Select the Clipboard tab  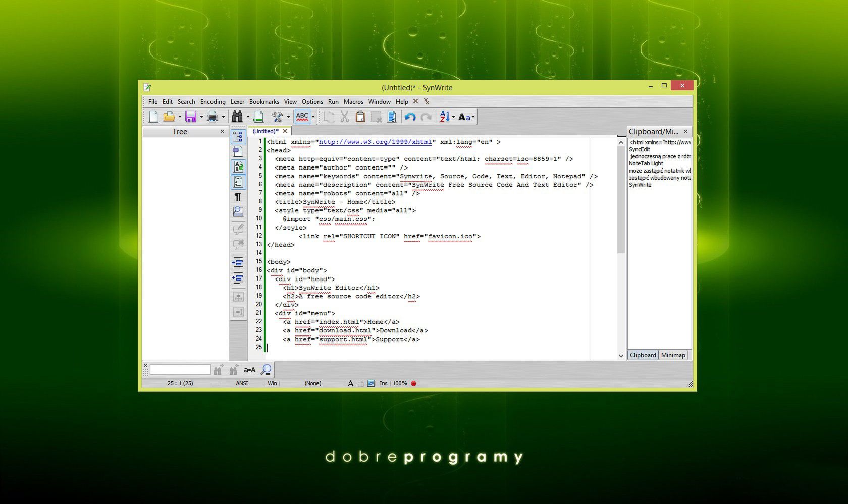pos(643,355)
